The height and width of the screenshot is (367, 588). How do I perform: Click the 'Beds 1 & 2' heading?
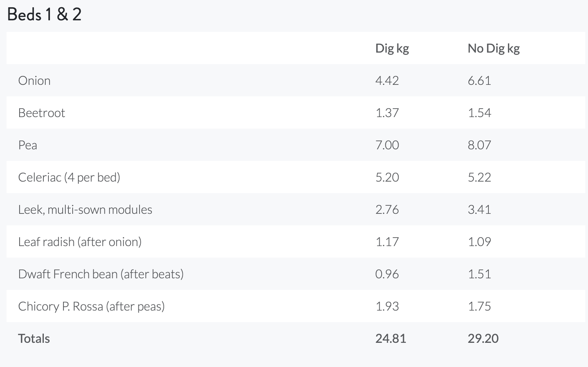[x=44, y=15]
